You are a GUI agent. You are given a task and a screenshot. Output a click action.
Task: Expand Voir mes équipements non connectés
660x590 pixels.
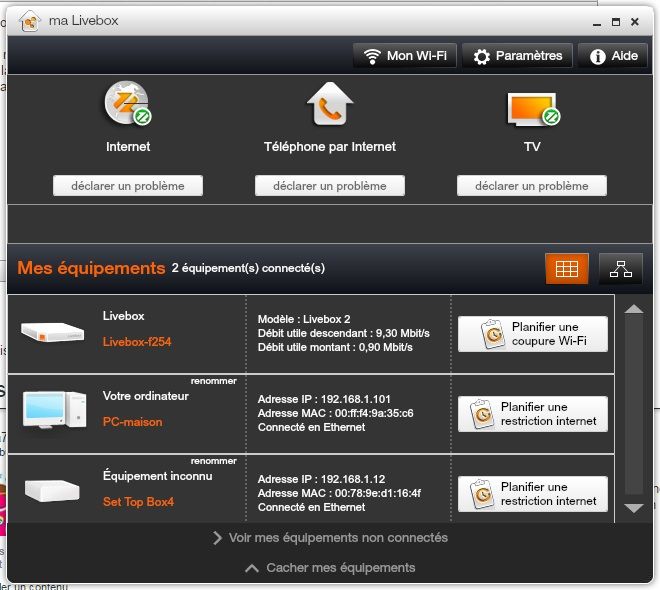(x=330, y=537)
